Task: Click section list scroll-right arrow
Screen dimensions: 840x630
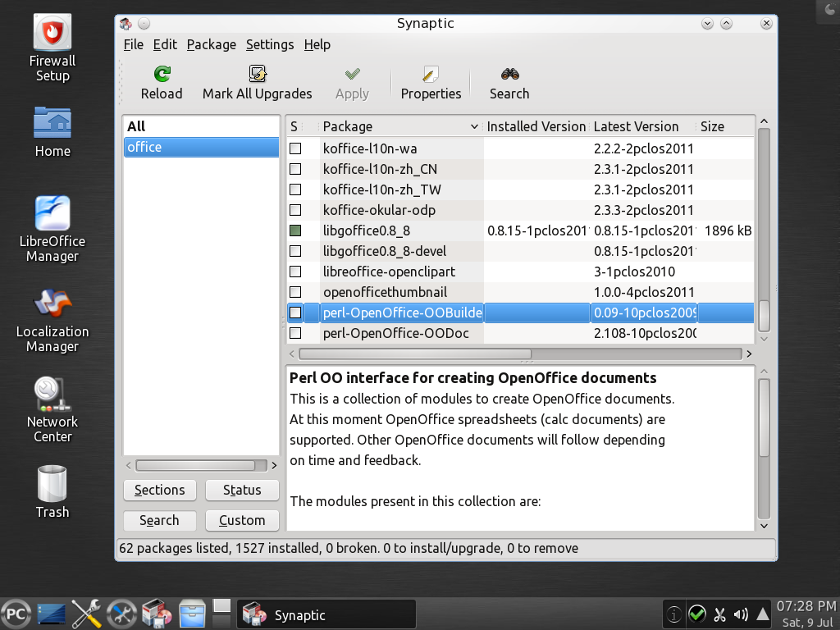Action: 274,466
